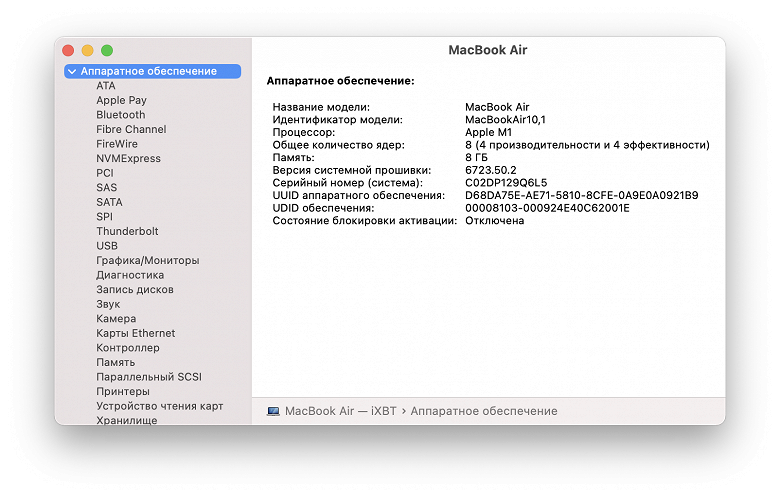The image size is (780, 497).
Task: Show Thunderbolt information
Action: 127,231
